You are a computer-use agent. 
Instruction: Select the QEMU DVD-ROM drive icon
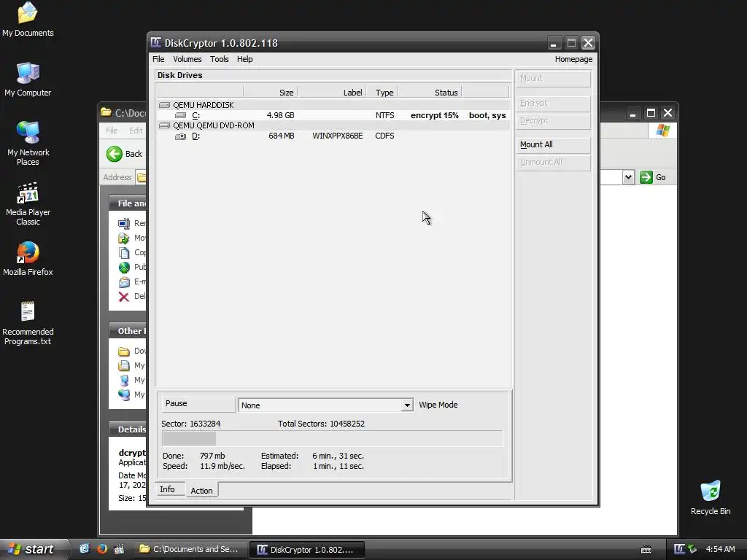coord(164,125)
